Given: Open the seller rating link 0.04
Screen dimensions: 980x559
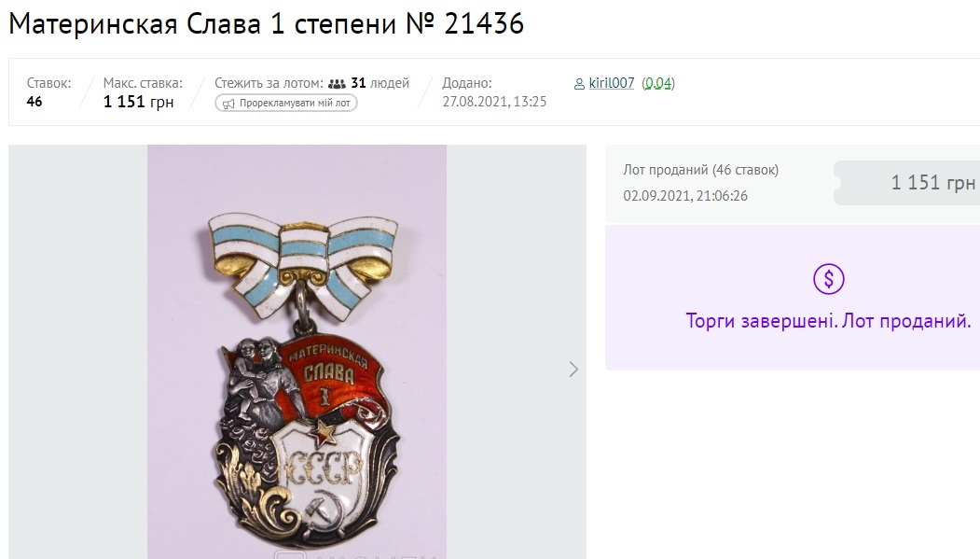Looking at the screenshot, I should 658,83.
